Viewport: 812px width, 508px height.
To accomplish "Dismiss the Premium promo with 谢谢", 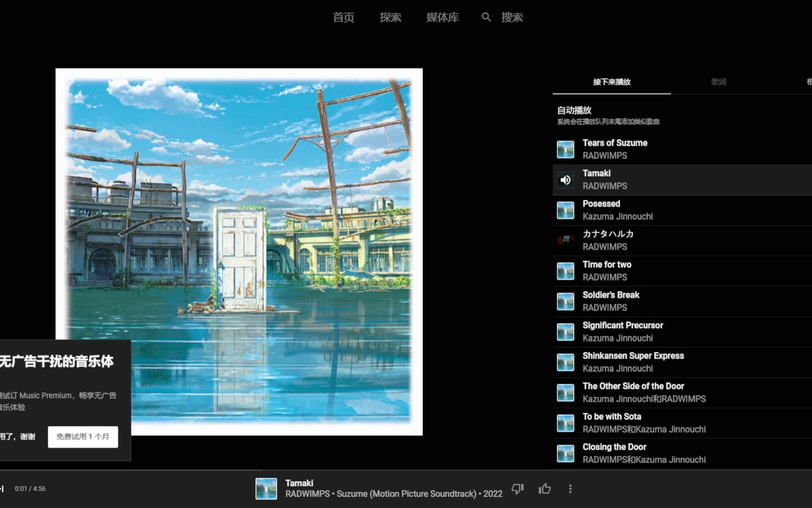I will (x=18, y=437).
